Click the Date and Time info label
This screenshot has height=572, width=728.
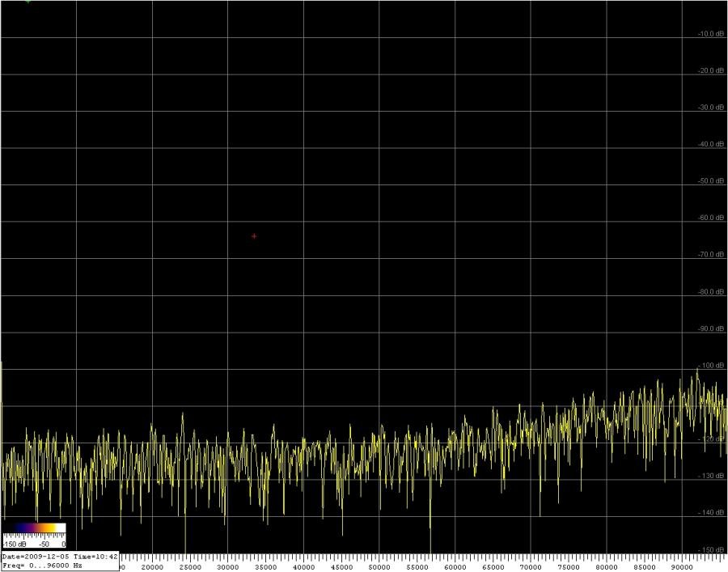tap(61, 557)
